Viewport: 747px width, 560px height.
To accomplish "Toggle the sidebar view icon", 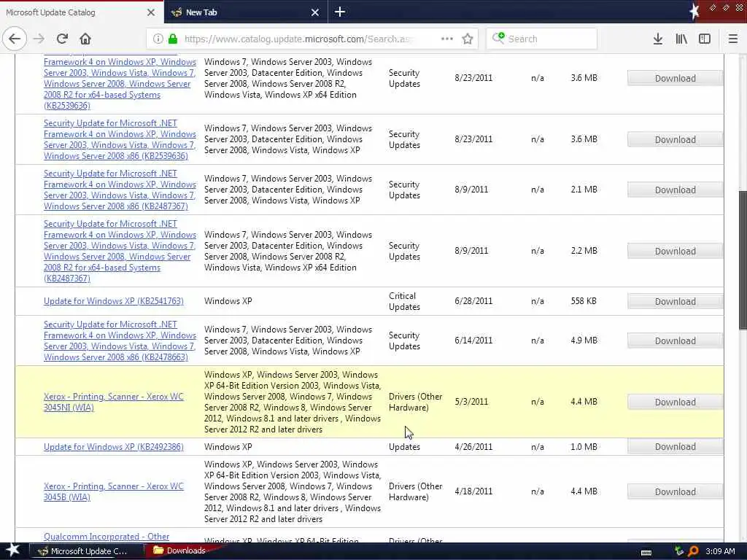I will tap(705, 39).
